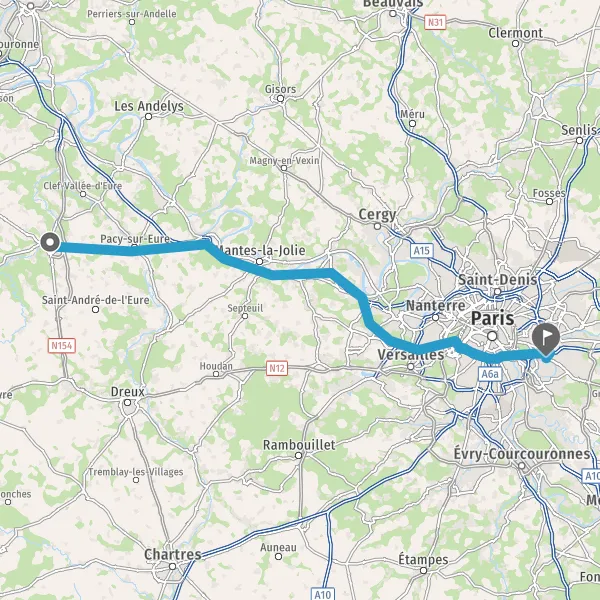Click the Rambouillet town label
Screen dimensions: 600x600
click(299, 445)
